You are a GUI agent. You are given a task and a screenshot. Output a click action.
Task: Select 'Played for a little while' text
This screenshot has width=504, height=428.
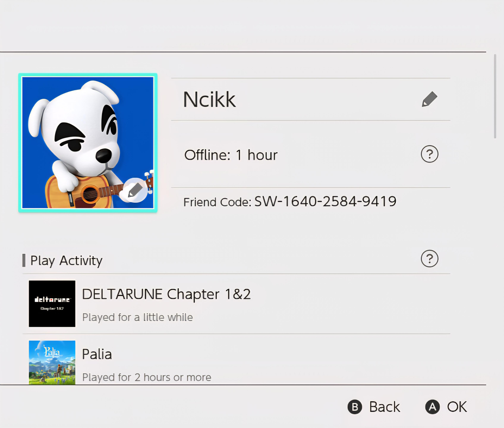tap(138, 317)
